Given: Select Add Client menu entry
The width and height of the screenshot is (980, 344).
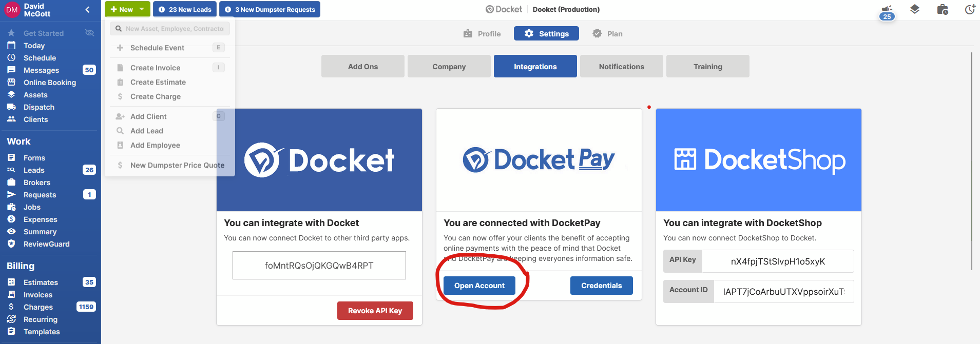Looking at the screenshot, I should click(170, 116).
